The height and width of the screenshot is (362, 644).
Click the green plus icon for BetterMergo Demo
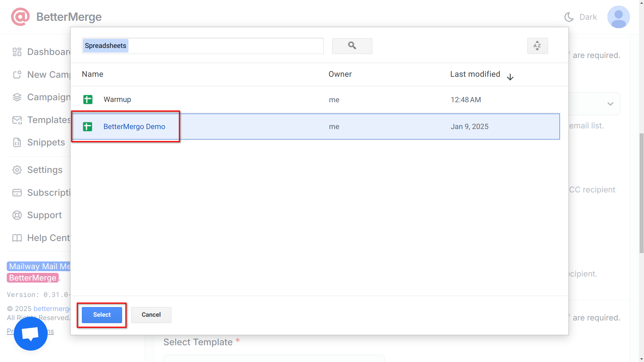pyautogui.click(x=87, y=126)
